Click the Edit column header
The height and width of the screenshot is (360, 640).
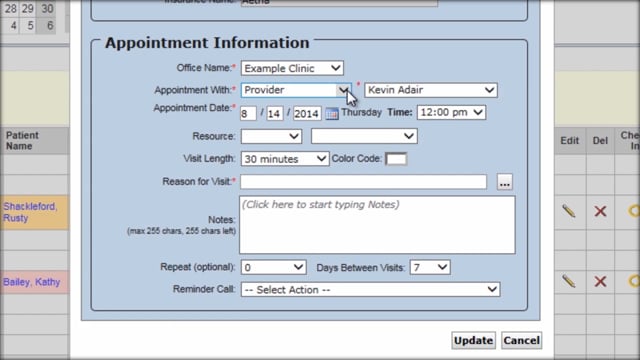pos(569,141)
